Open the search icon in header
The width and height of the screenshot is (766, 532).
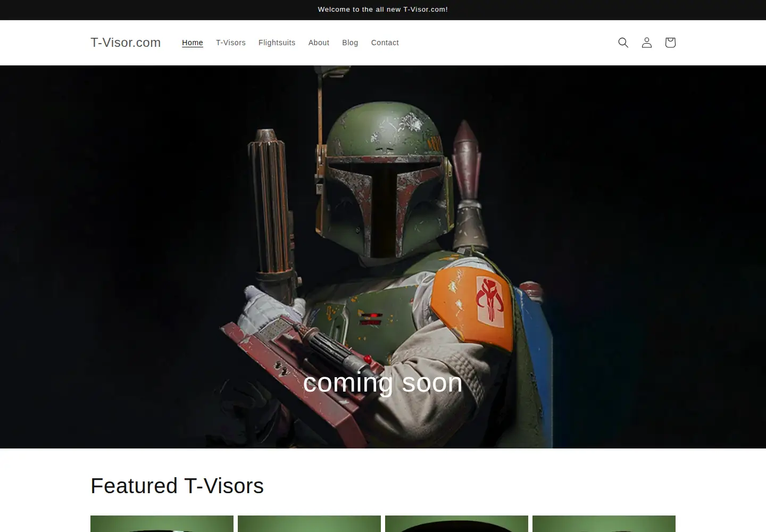click(623, 43)
